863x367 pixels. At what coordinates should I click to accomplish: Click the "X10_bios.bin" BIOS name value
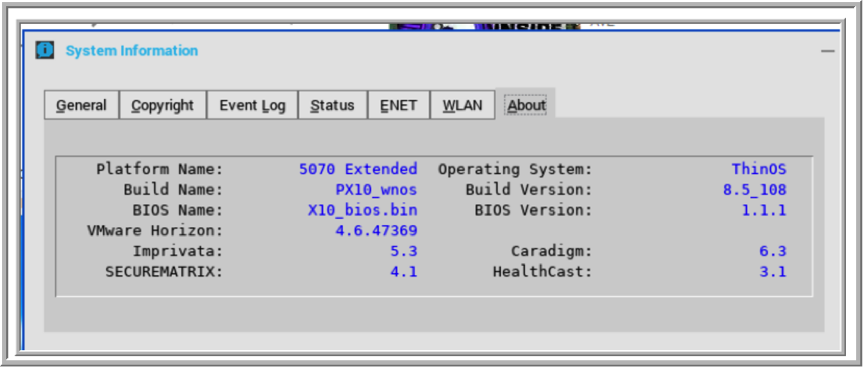[x=362, y=210]
